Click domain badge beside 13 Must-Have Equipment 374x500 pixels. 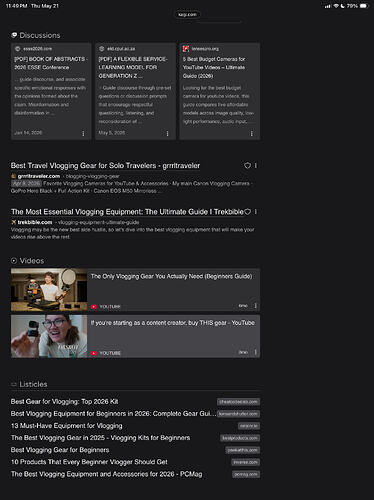(249, 426)
